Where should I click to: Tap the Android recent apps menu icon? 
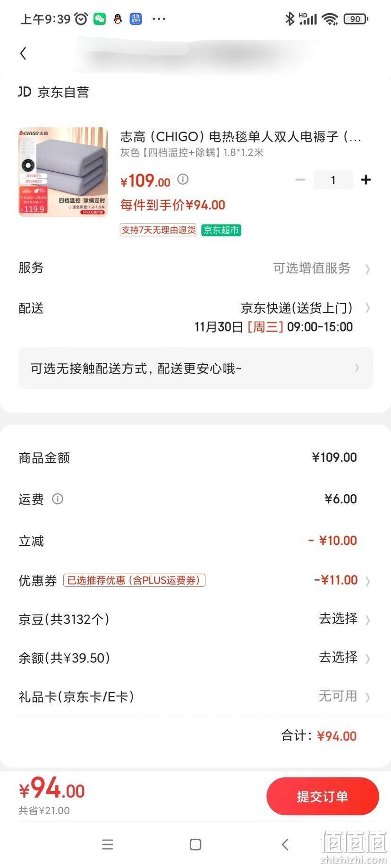(108, 844)
